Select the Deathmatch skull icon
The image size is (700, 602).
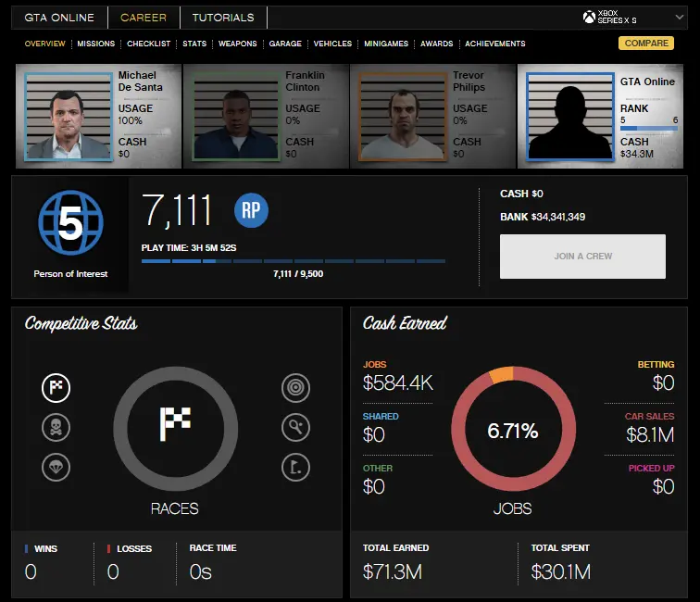(56, 427)
